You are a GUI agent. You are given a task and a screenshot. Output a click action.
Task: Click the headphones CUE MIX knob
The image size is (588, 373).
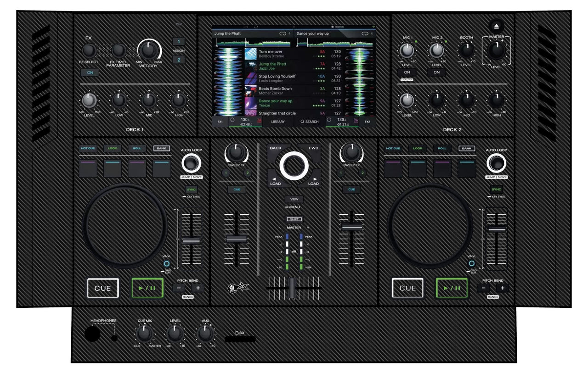pyautogui.click(x=144, y=334)
